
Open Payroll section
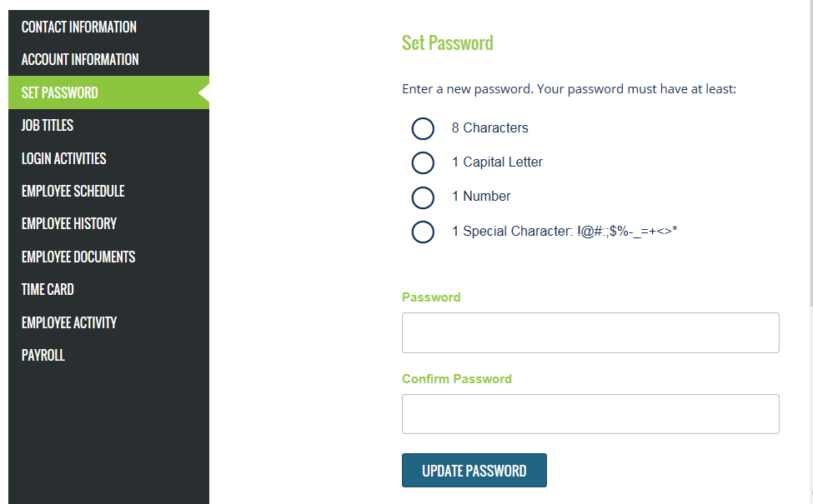pos(43,355)
